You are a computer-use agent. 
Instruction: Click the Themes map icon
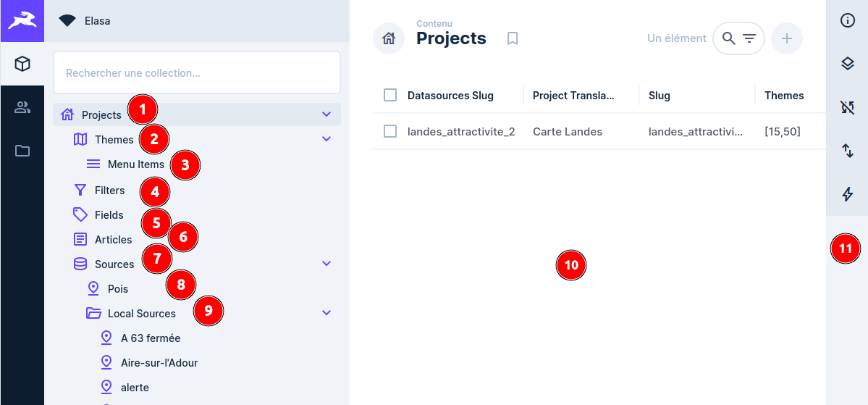(80, 139)
